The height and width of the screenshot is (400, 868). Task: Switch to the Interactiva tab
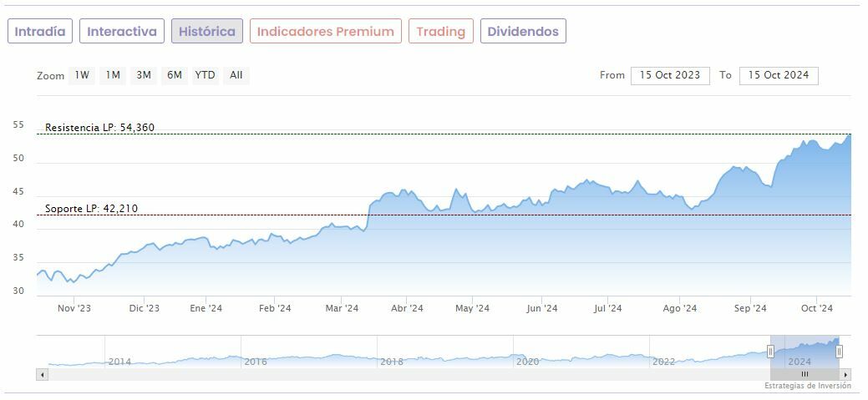(x=122, y=32)
